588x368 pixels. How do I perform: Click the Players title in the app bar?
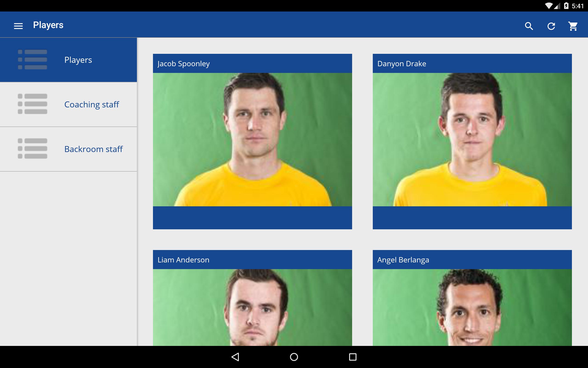click(48, 25)
